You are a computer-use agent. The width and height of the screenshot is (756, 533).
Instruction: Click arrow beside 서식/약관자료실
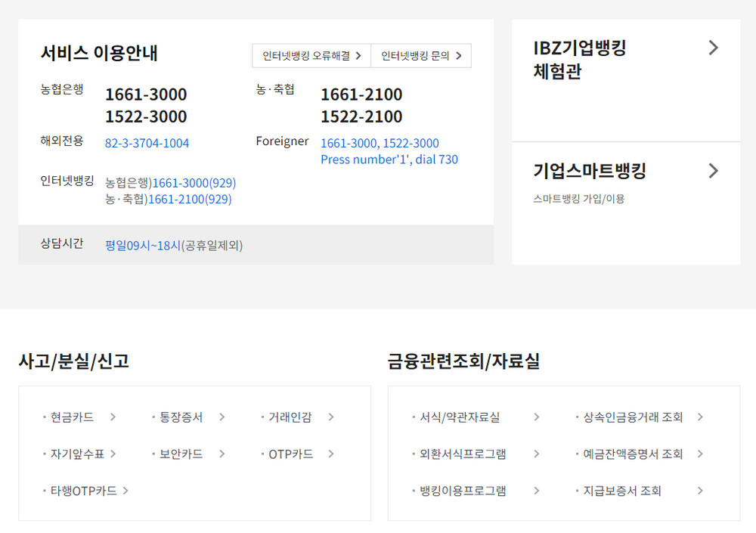coord(537,417)
